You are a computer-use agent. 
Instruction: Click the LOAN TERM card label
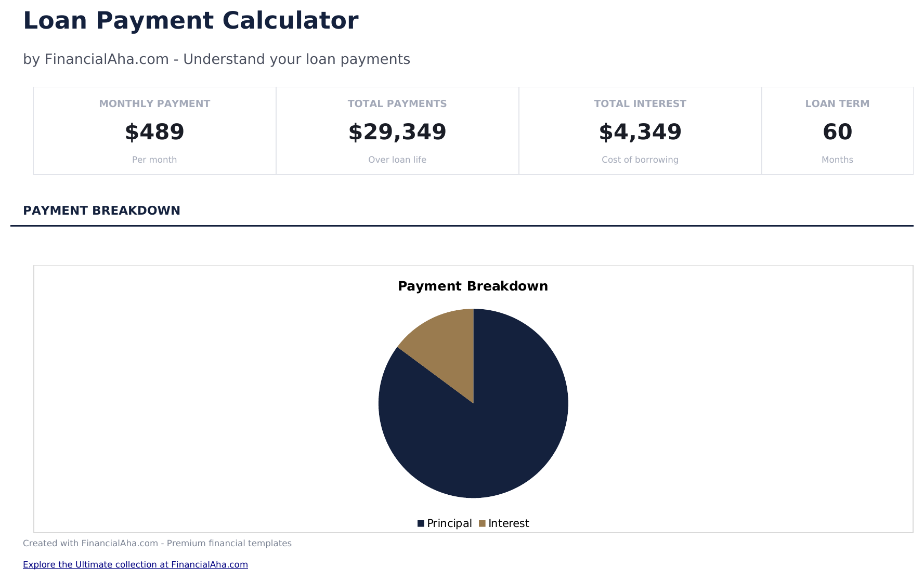point(837,104)
